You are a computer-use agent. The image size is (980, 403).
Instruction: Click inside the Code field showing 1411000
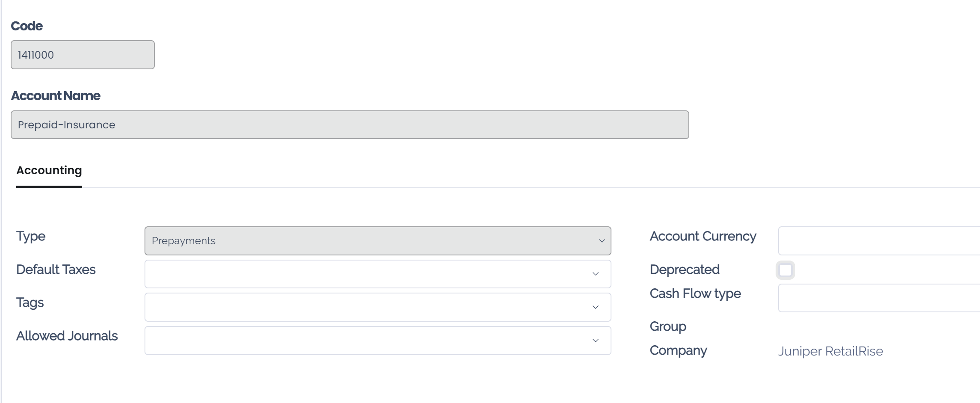point(82,54)
